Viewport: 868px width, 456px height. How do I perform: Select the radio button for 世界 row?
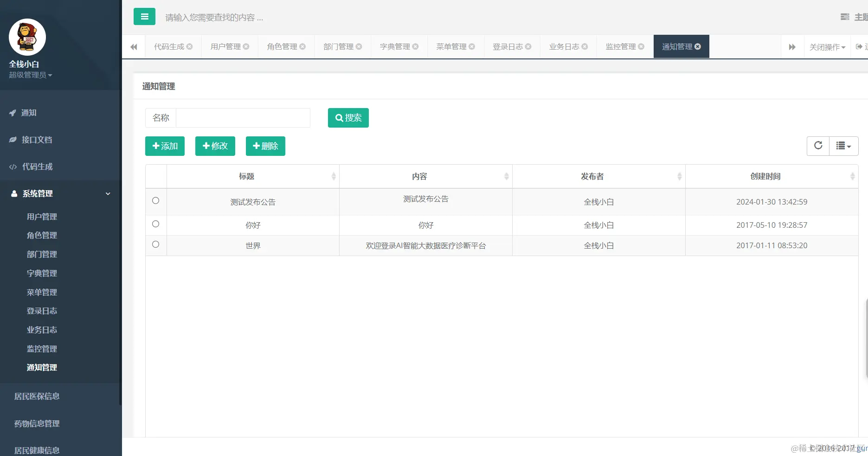point(156,244)
